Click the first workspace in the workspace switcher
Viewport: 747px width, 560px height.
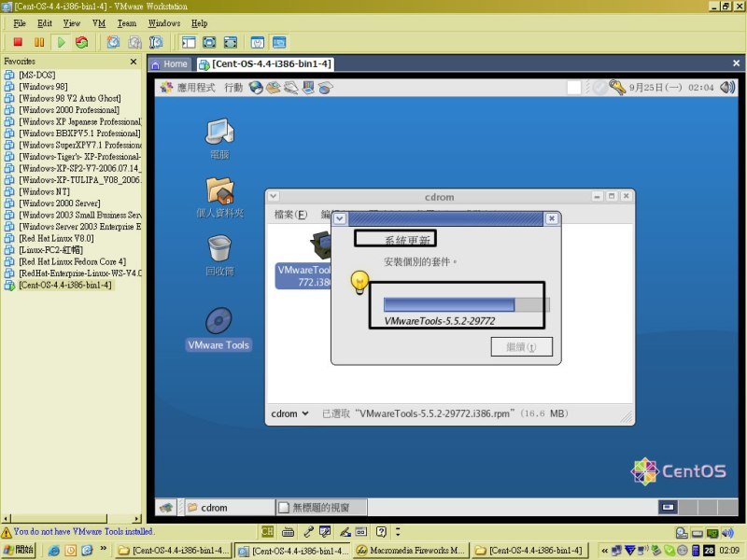669,508
